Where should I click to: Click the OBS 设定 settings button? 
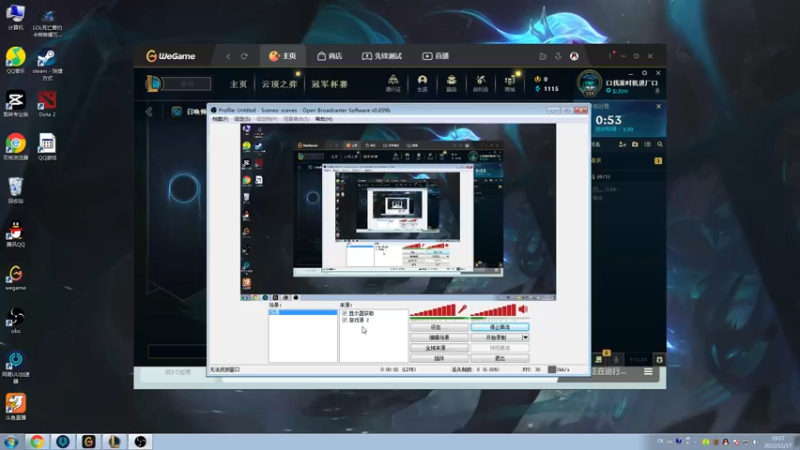click(439, 327)
